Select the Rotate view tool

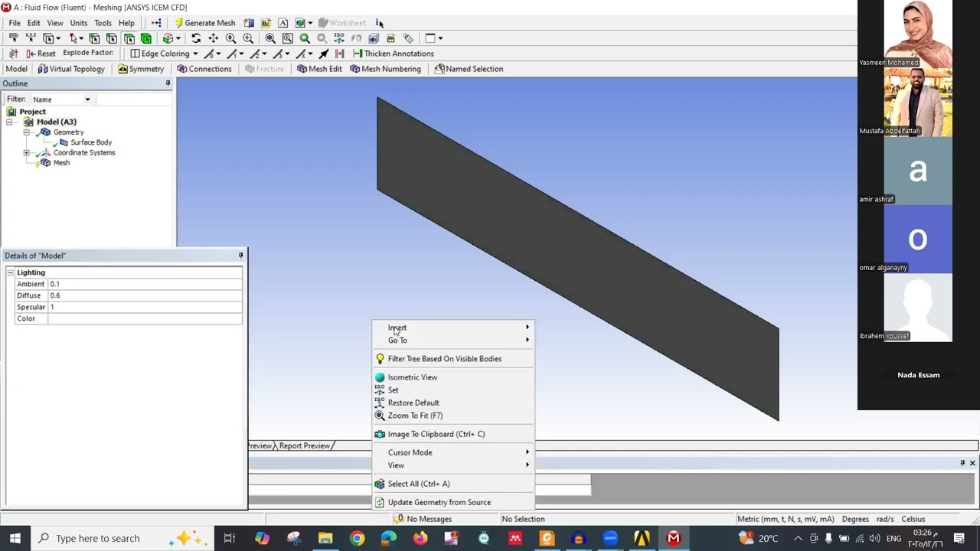click(196, 38)
